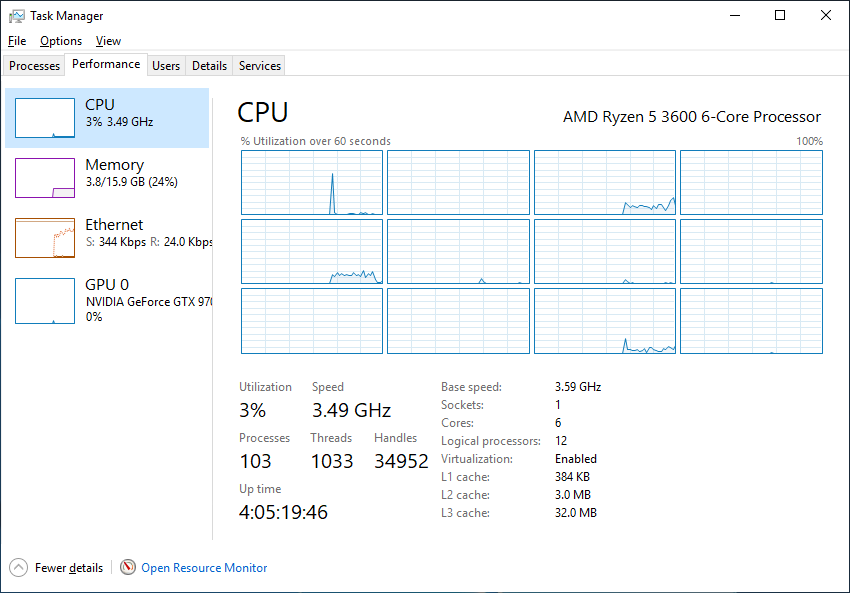Open the View menu

(108, 41)
